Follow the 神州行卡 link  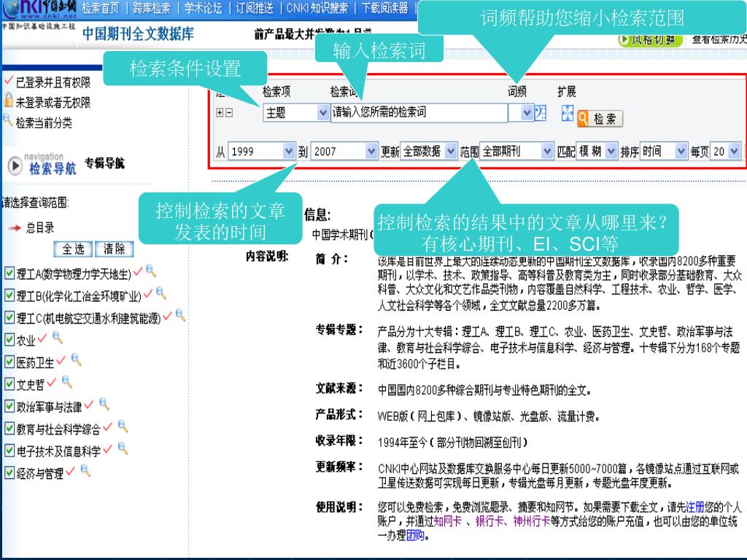click(x=531, y=521)
